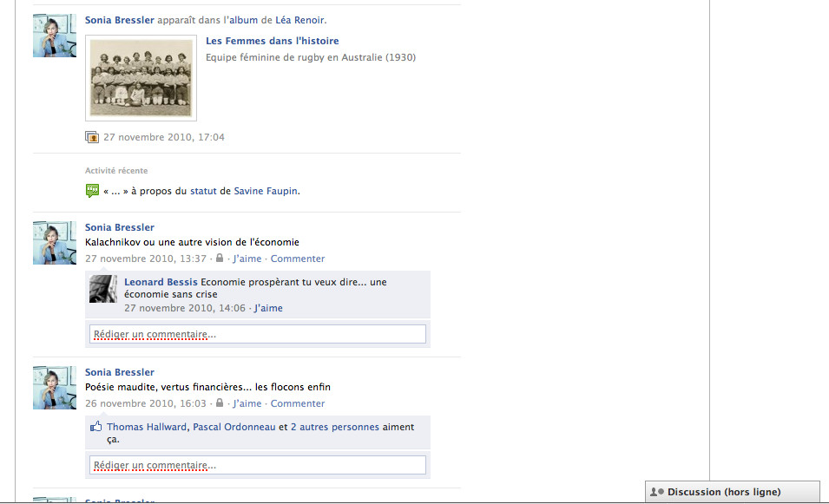Show the 2 autres personnes who liked

click(x=335, y=427)
